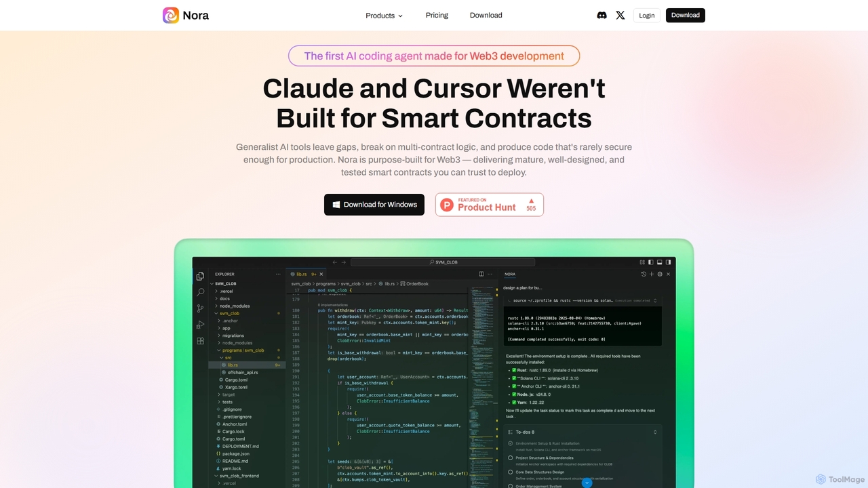The width and height of the screenshot is (868, 488).
Task: Open the Download nav menu item
Action: [486, 16]
